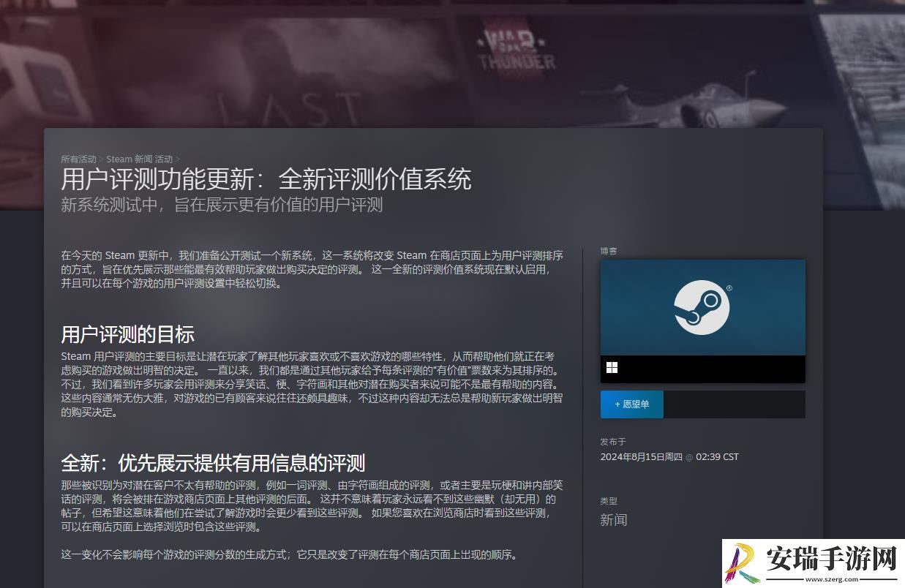The image size is (905, 588).
Task: Click the paragraph starting 在今天的 Steam 更新中
Action: coord(312,269)
